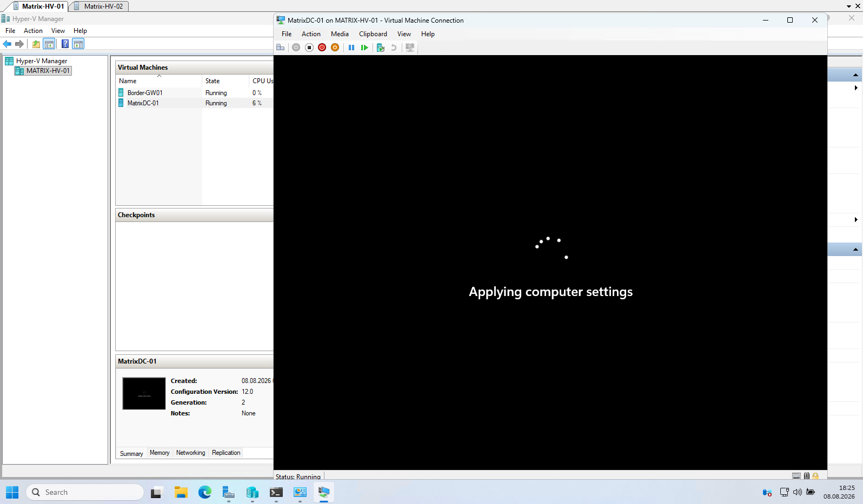863x504 pixels.
Task: Click the mouse status icon in VM window
Action: tap(806, 476)
